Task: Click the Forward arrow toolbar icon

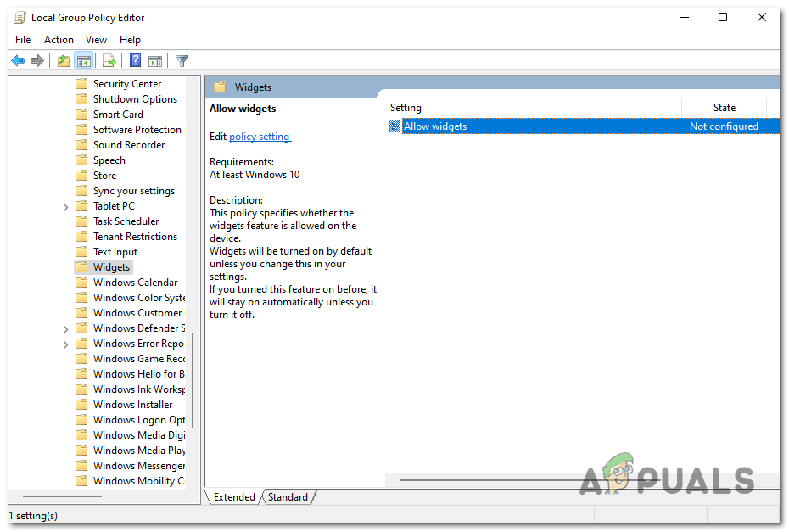Action: [36, 61]
